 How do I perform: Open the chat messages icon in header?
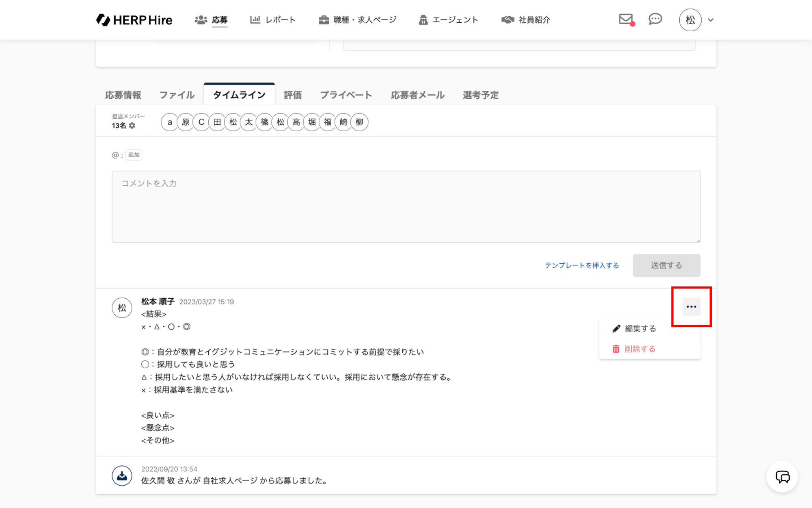(x=655, y=19)
